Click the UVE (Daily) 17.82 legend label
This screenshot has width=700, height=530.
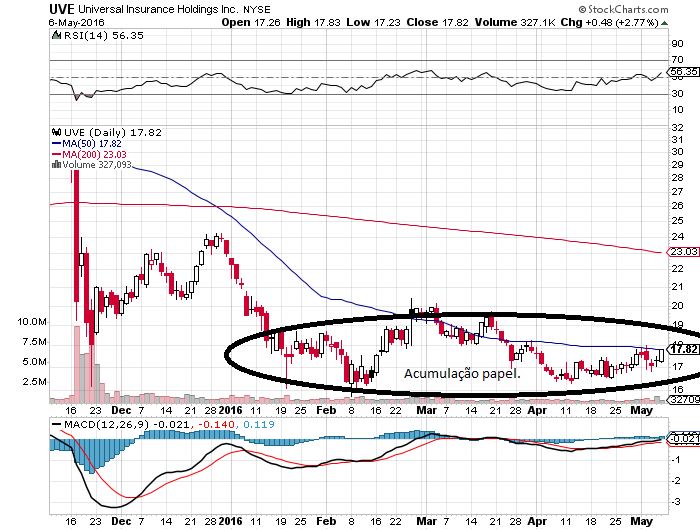click(x=113, y=133)
